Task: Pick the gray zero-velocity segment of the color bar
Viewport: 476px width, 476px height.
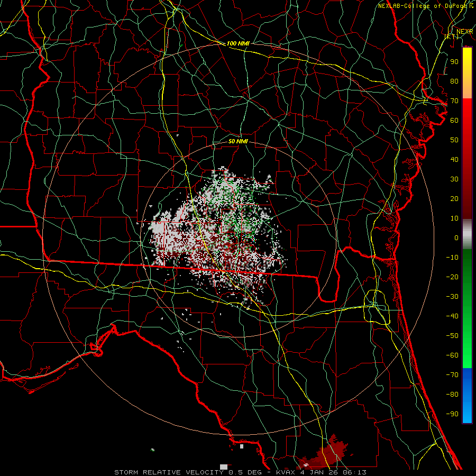Action: (467, 234)
